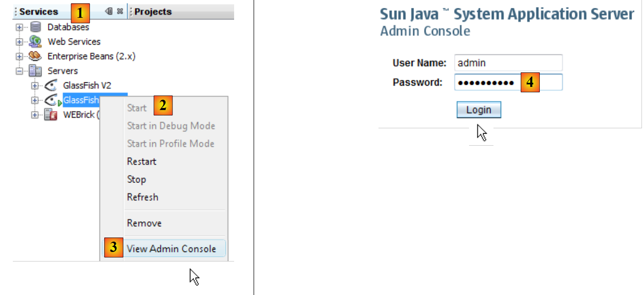Click the Servers node icon
Viewport: 644px width, 295px height.
(x=36, y=71)
